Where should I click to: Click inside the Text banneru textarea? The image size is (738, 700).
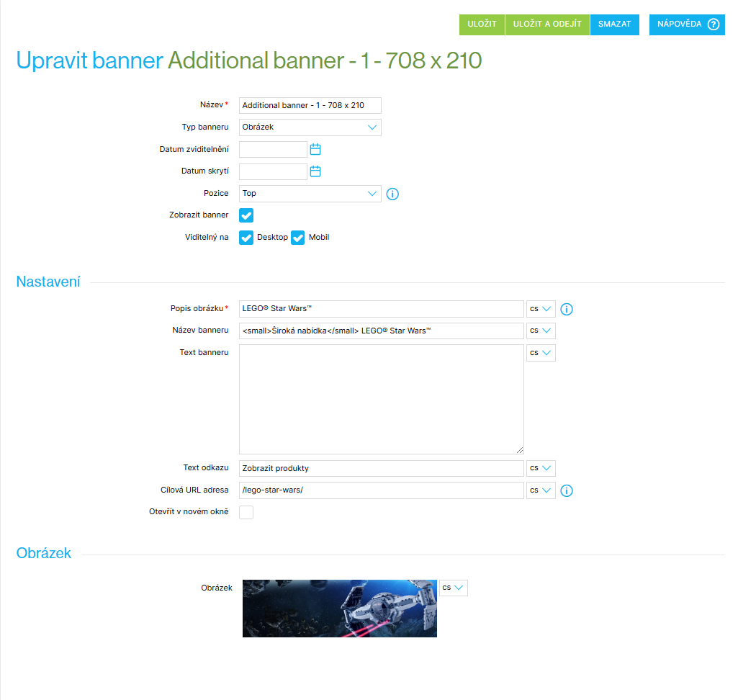point(381,399)
